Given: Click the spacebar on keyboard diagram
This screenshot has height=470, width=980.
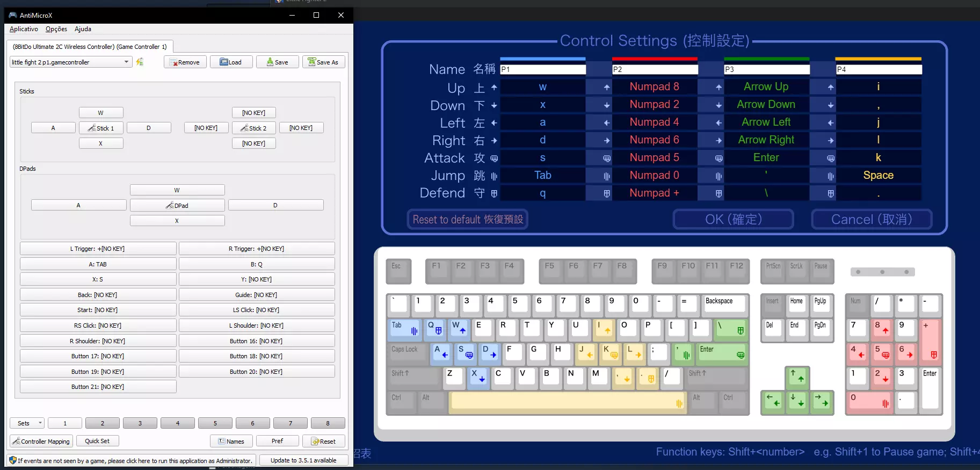Looking at the screenshot, I should [568, 402].
